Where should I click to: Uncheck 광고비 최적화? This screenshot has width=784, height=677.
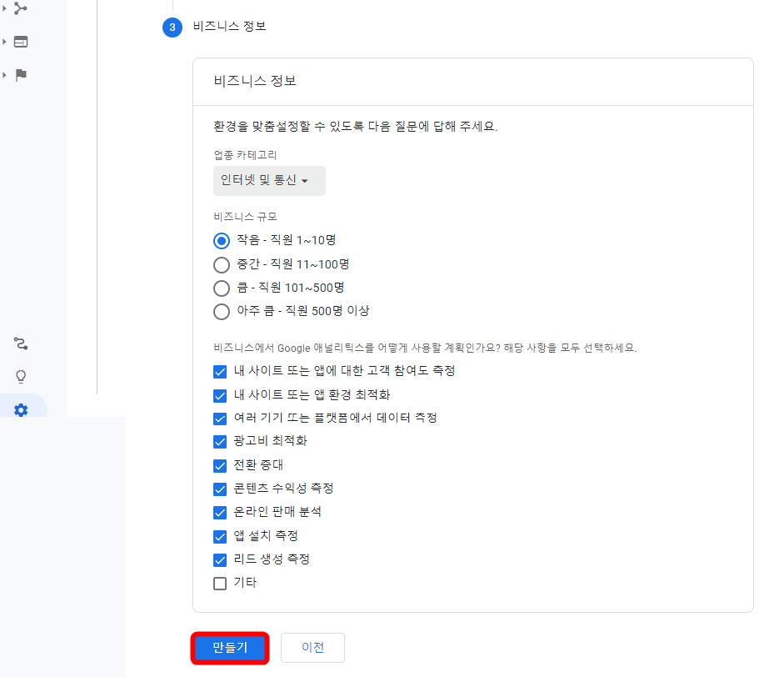[x=220, y=441]
